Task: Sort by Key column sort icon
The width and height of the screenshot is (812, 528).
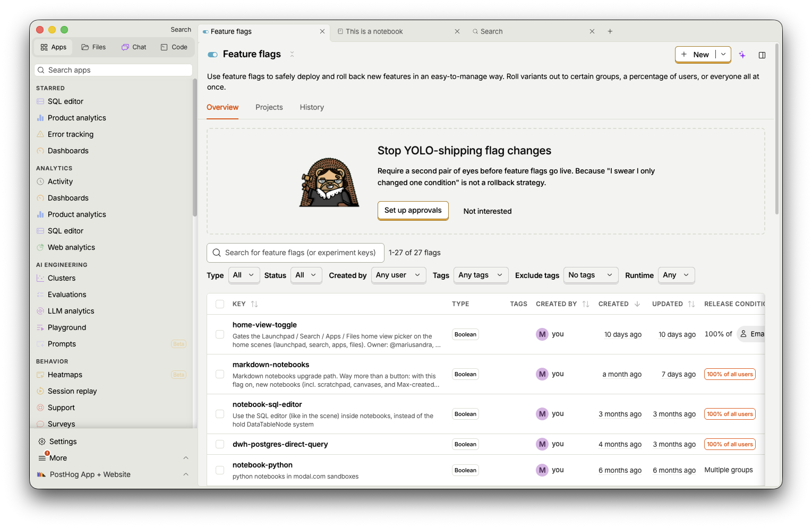Action: click(x=254, y=304)
